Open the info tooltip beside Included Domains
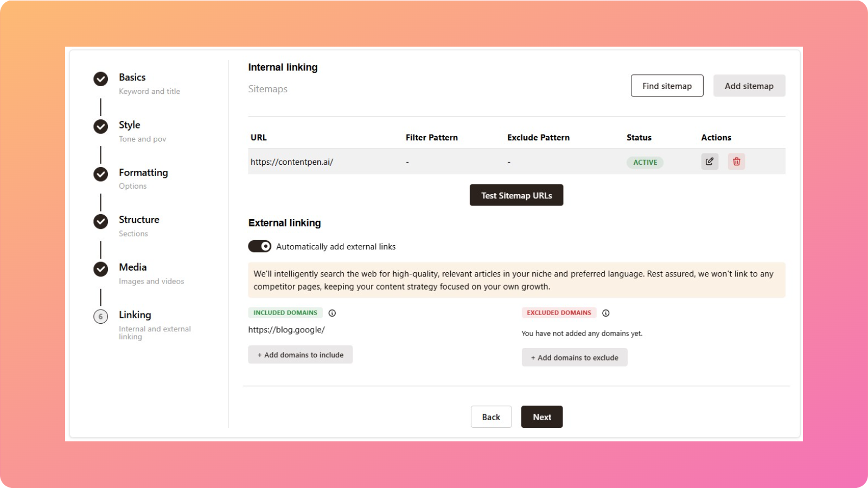Screen dimensions: 868x488 pyautogui.click(x=332, y=313)
